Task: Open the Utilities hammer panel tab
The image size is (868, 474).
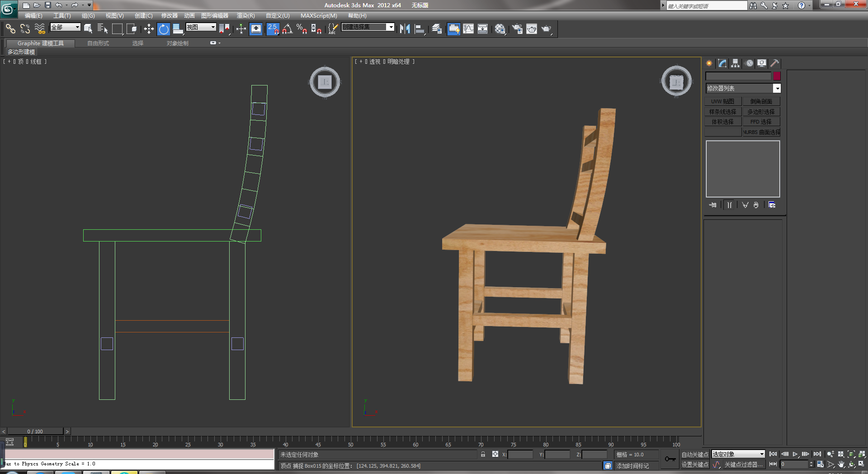Action: [x=775, y=63]
